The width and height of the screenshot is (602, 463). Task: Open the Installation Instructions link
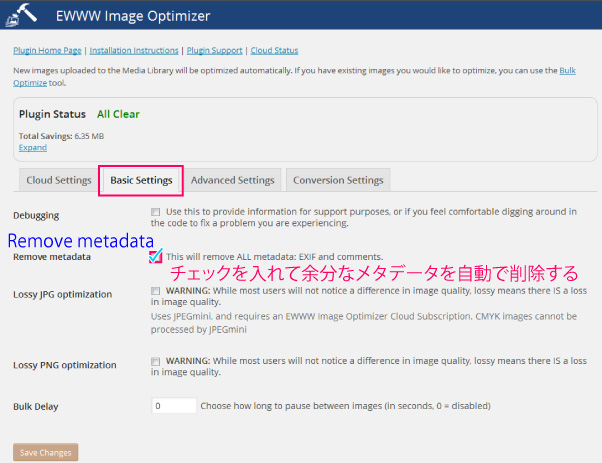(134, 50)
